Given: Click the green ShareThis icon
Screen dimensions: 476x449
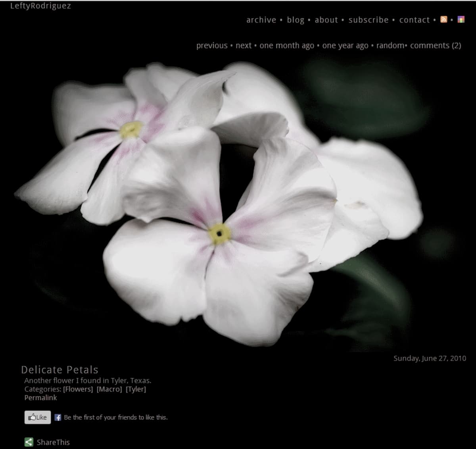Looking at the screenshot, I should (x=29, y=442).
